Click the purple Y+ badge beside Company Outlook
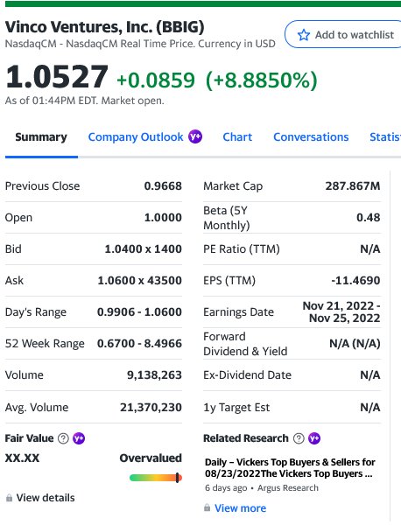Screen dimensions: 401x532 click(x=195, y=136)
